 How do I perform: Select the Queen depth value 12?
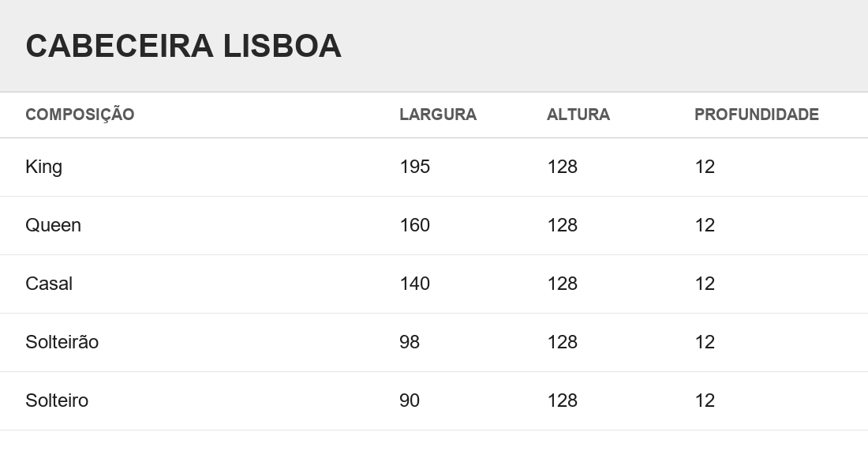(x=705, y=225)
